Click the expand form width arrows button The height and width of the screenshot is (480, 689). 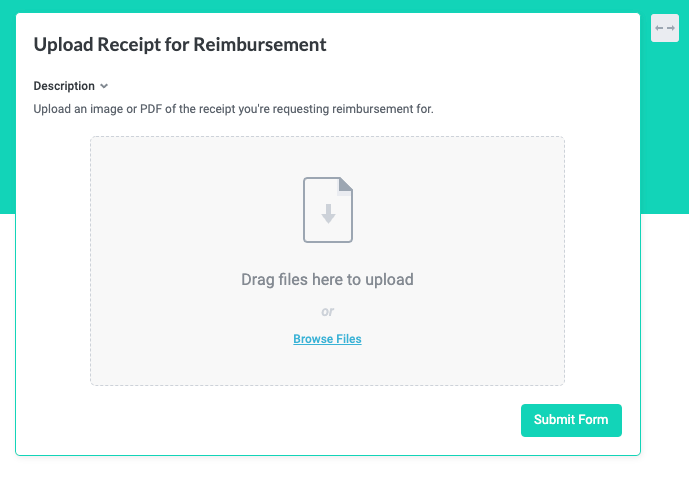(665, 28)
